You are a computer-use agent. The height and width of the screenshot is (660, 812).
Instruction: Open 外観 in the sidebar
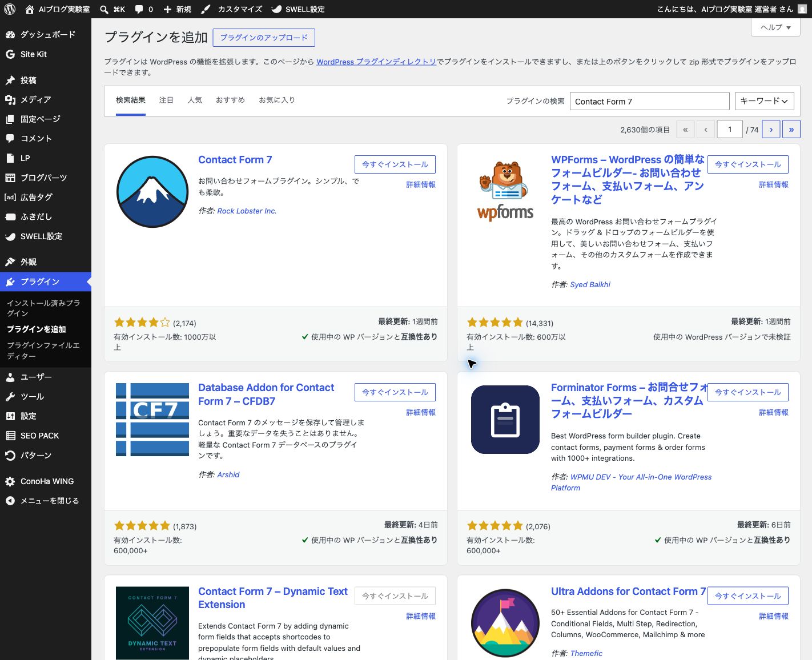point(46,262)
